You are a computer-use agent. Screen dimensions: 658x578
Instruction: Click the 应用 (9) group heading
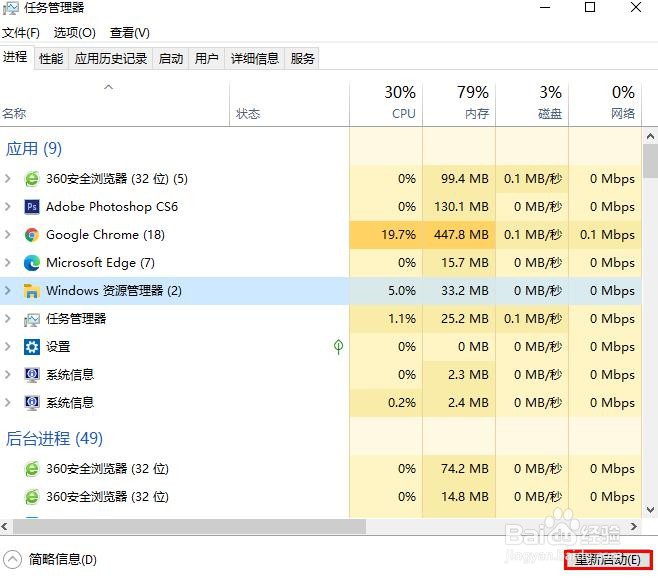point(34,149)
